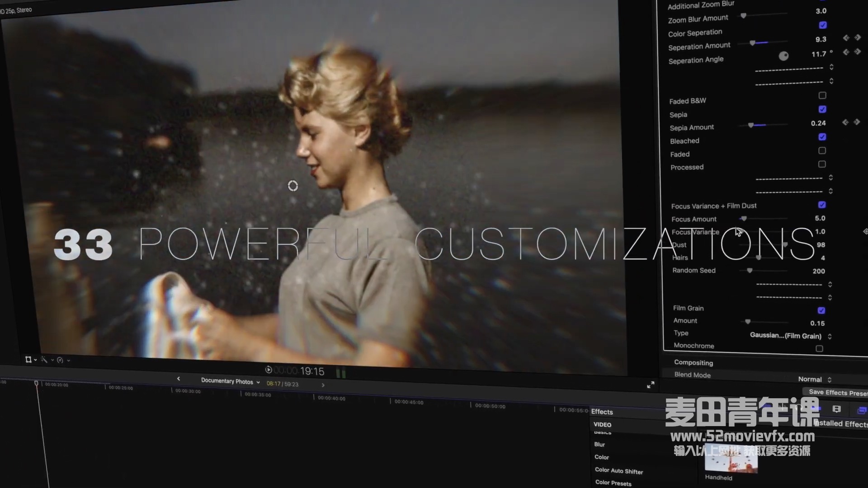The height and width of the screenshot is (488, 868).
Task: Open the clip appearance filmstrip icon
Action: point(836,409)
